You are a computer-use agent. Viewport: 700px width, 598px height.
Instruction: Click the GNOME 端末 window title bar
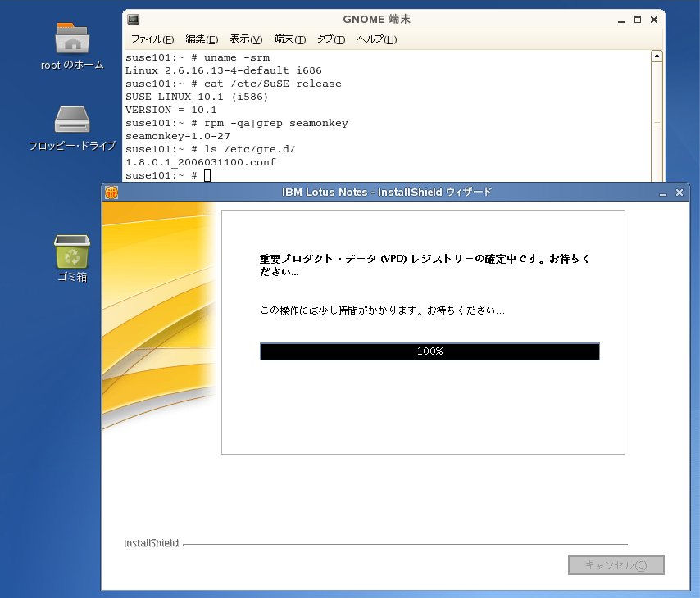[377, 19]
